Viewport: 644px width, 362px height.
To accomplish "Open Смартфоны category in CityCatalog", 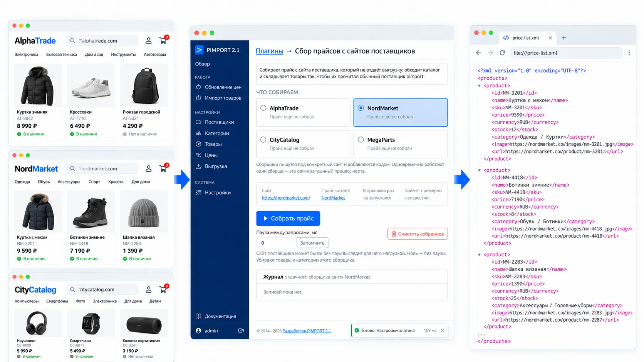I will [57, 301].
